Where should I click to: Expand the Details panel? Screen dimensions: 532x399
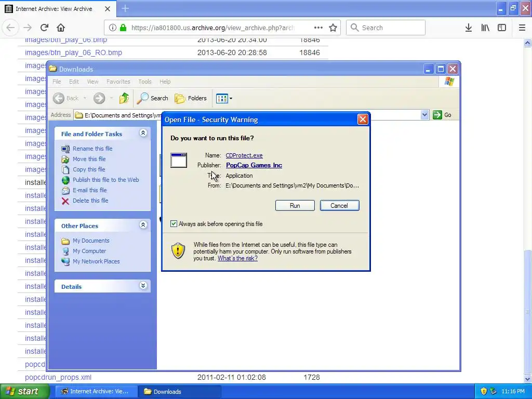click(143, 286)
